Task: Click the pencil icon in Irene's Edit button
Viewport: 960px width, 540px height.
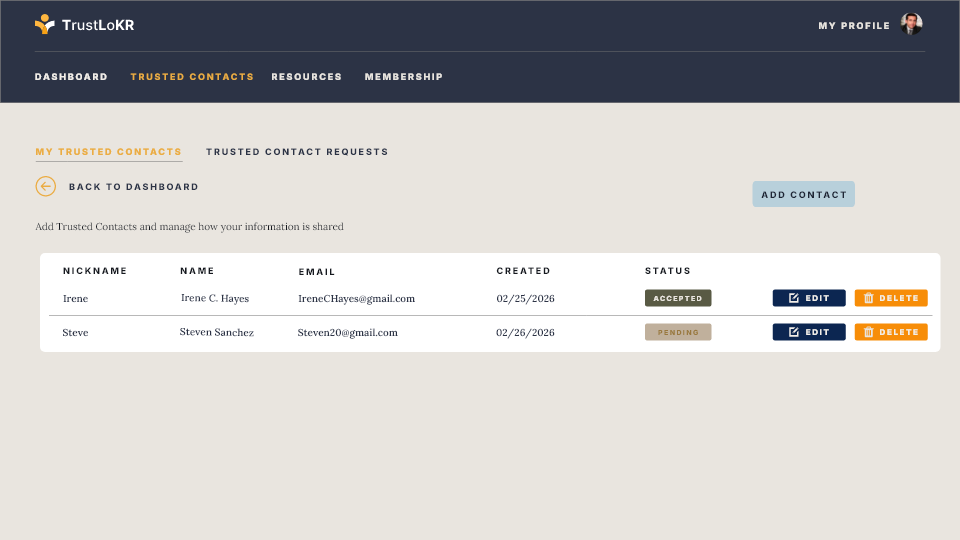Action: pos(793,298)
